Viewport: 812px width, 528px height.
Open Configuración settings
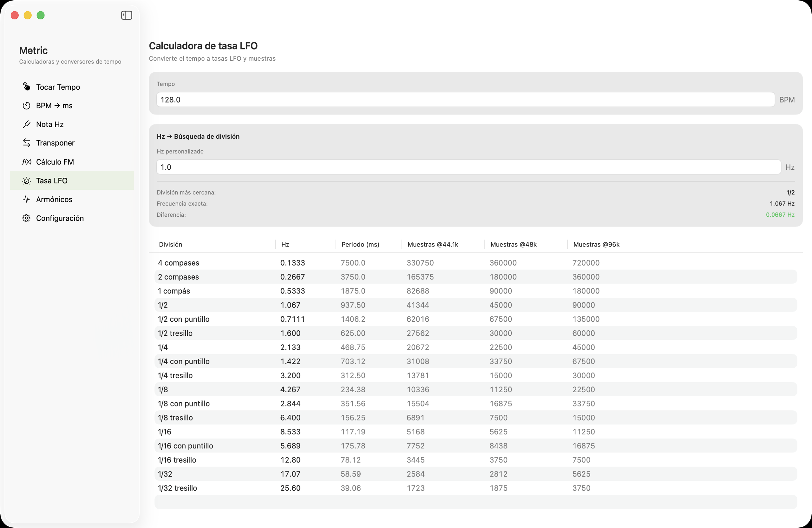(72, 218)
